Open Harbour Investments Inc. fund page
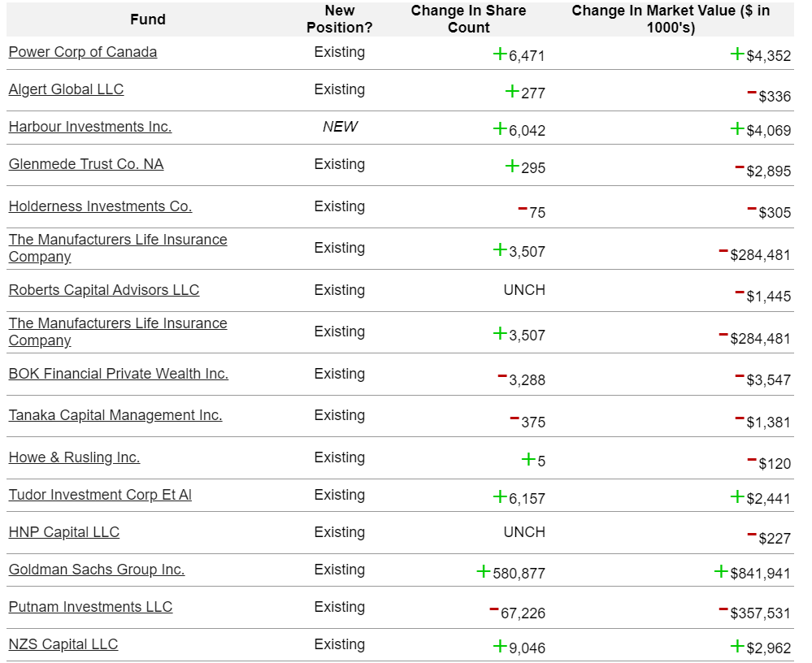 click(90, 127)
